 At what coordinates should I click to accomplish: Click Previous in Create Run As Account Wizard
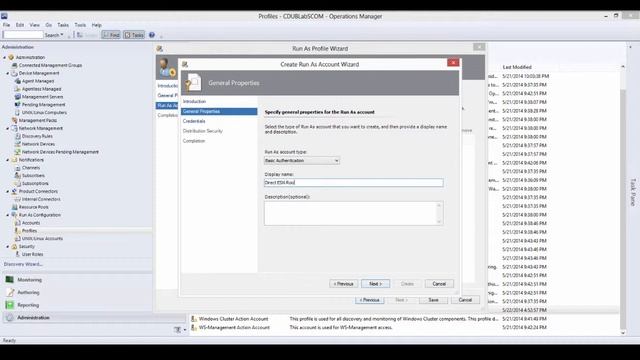pos(343,284)
